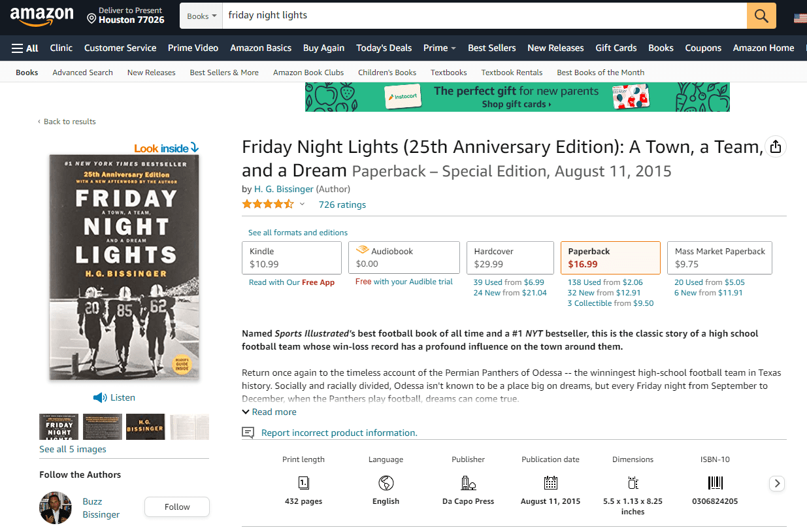807x532 pixels.
Task: Open the Books search category dropdown
Action: pyautogui.click(x=201, y=16)
